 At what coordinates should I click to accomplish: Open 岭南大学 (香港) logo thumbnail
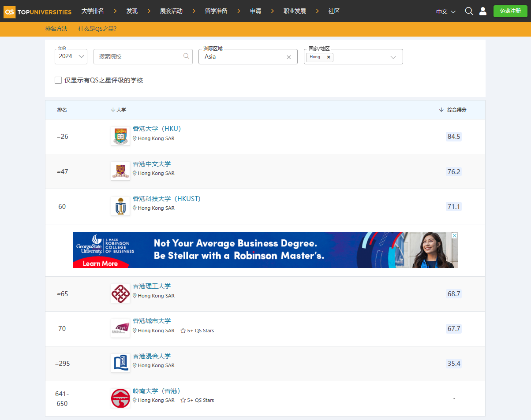[x=120, y=398]
